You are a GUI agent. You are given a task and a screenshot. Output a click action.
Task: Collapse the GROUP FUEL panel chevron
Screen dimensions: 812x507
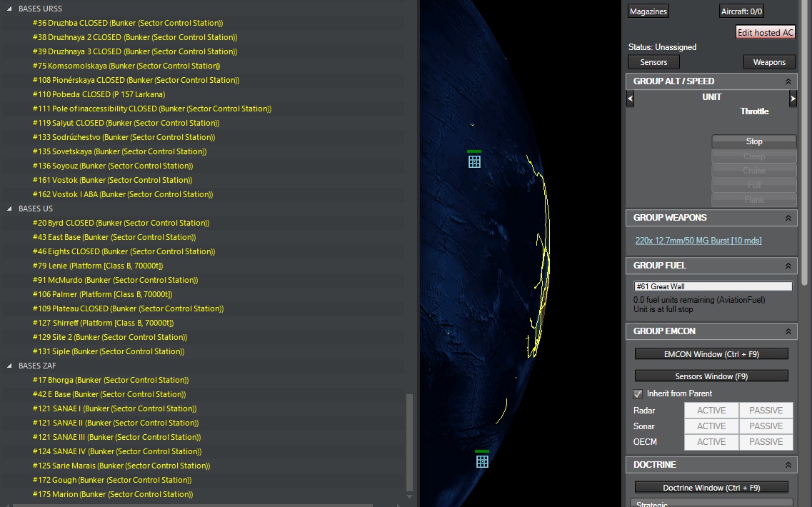pyautogui.click(x=788, y=266)
